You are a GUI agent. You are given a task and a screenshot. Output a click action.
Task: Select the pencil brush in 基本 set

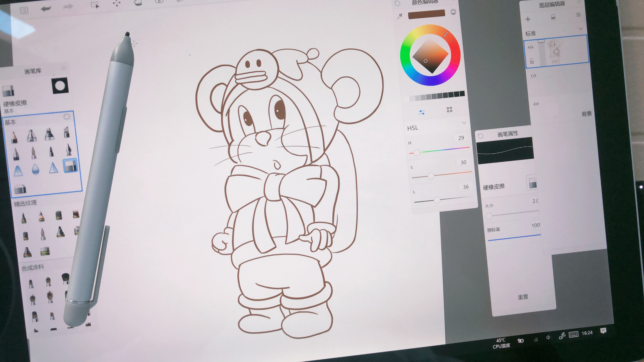tap(14, 137)
